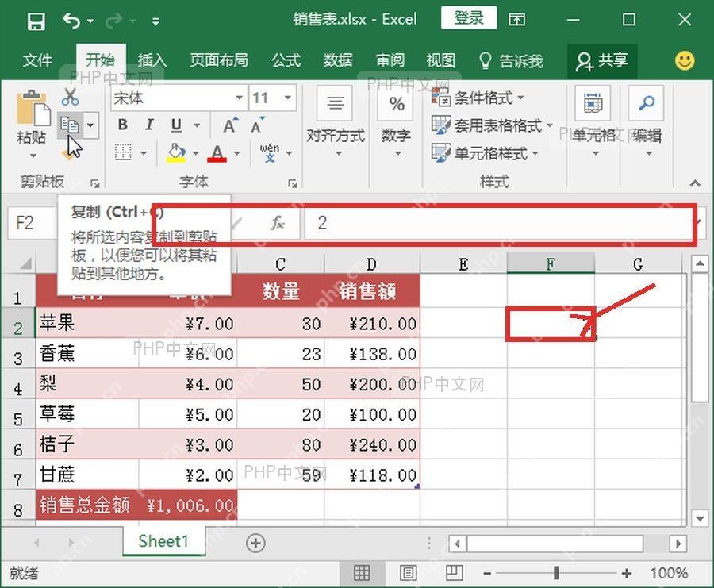Click the smiley feedback icon
Screen dimensions: 714x588
[x=685, y=60]
